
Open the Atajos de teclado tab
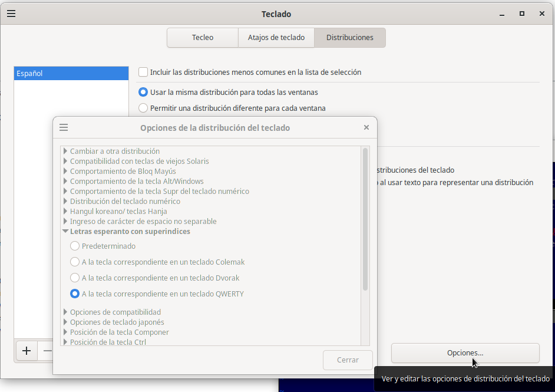(x=276, y=37)
